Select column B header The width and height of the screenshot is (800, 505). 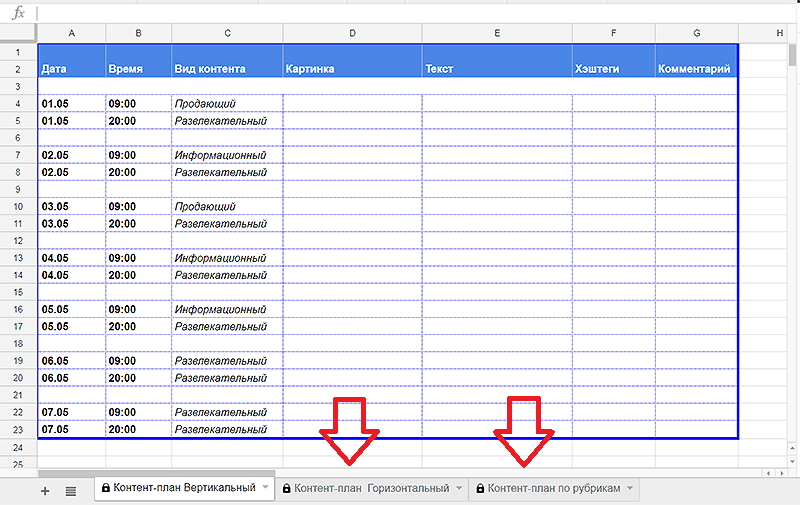point(138,33)
